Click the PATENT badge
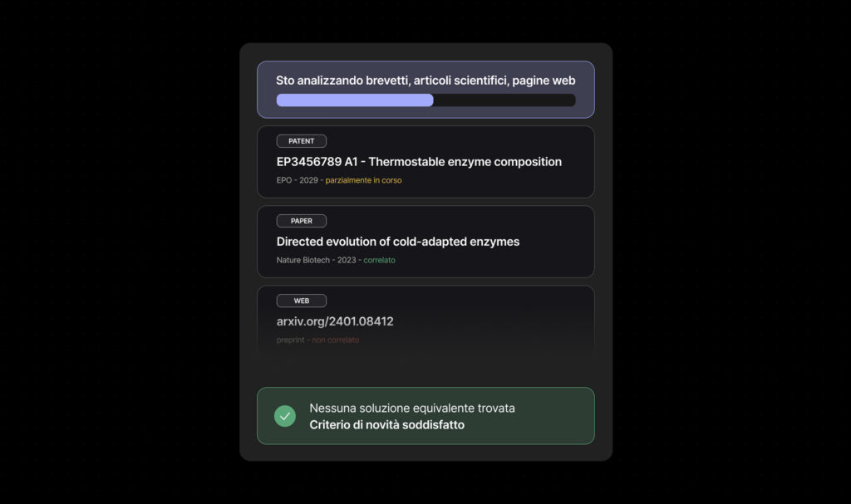Image resolution: width=851 pixels, height=504 pixels. tap(301, 141)
